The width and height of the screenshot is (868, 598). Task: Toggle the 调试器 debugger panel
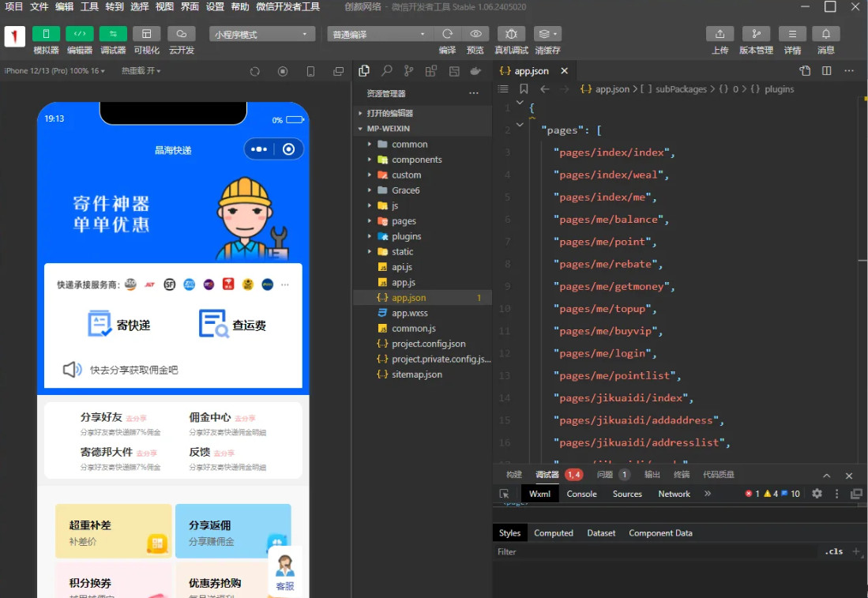(113, 34)
